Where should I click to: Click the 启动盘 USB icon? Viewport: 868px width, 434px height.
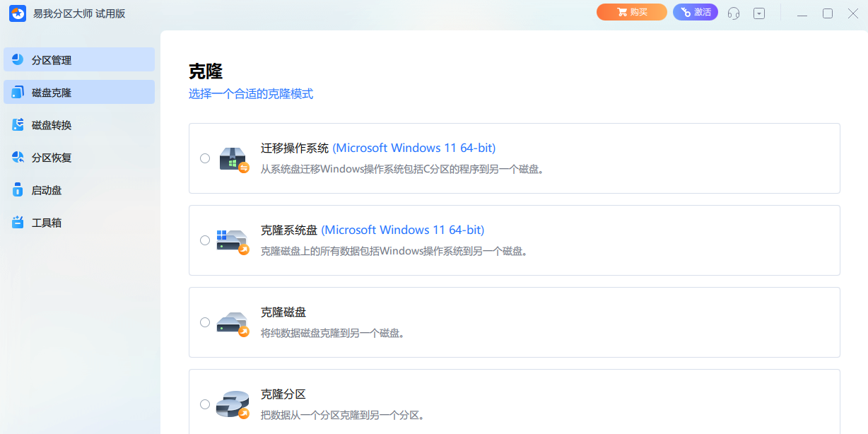pos(18,190)
